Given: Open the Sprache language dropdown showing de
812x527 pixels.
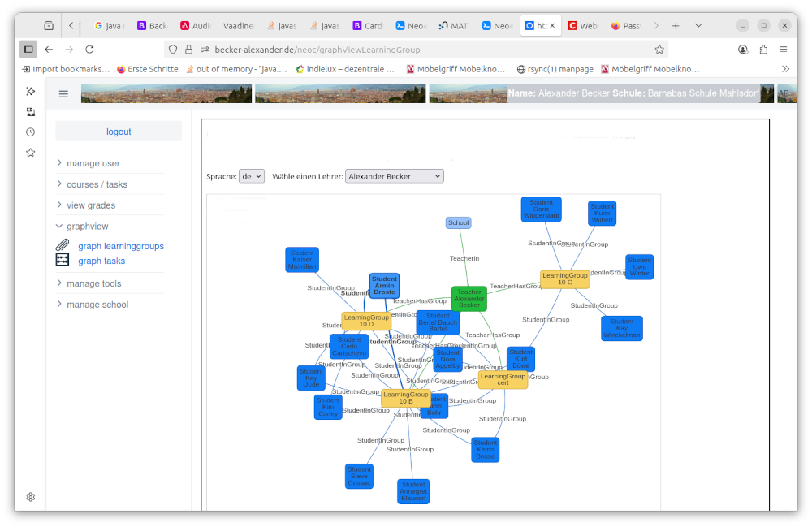Looking at the screenshot, I should click(x=252, y=175).
